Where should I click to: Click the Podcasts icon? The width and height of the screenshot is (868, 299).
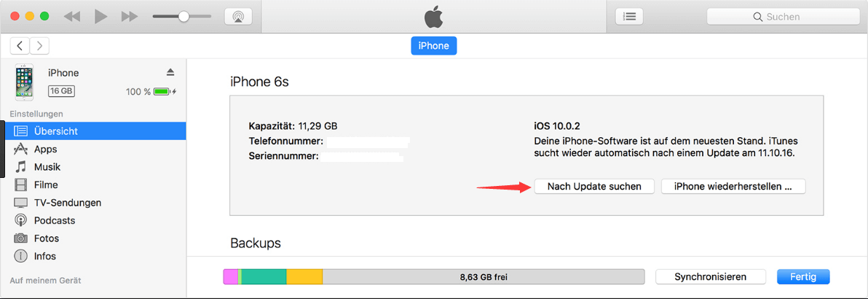point(20,220)
